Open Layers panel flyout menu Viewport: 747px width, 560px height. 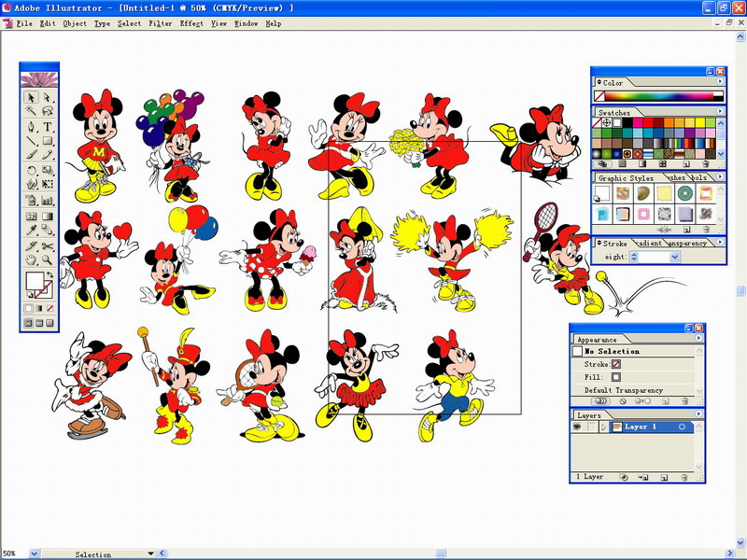(x=698, y=413)
